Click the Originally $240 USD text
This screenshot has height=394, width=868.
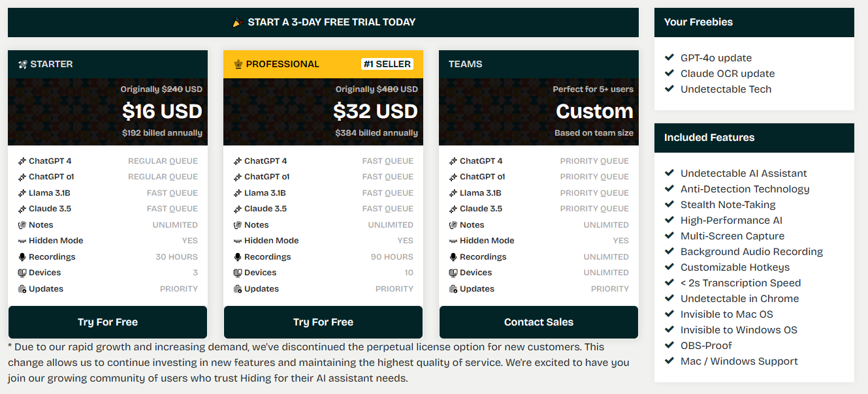[161, 89]
